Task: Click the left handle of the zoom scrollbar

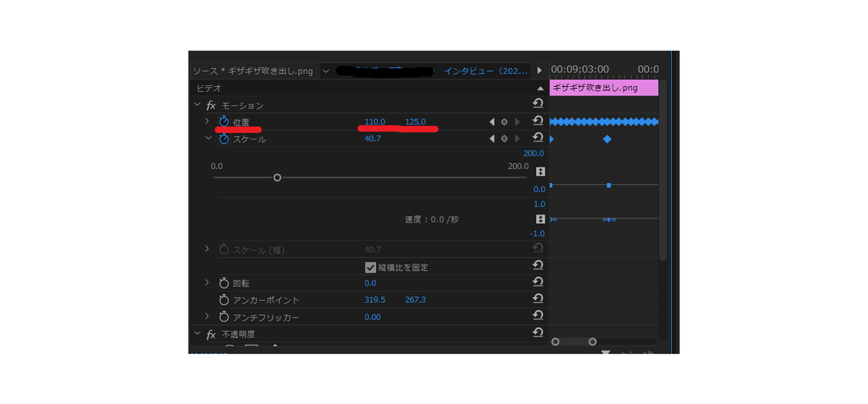Action: [556, 342]
